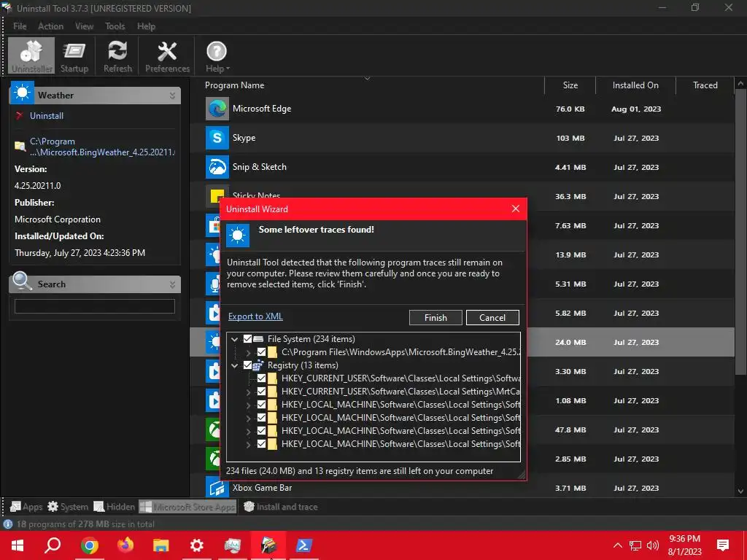Open the Help toolbar dropdown
Image resolution: width=747 pixels, height=560 pixels.
(217, 56)
